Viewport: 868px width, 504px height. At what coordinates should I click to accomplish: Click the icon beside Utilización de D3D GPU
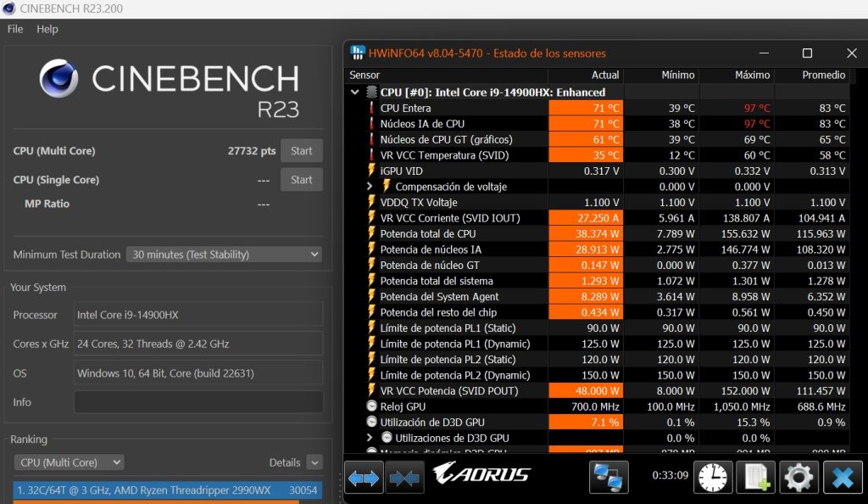point(372,422)
